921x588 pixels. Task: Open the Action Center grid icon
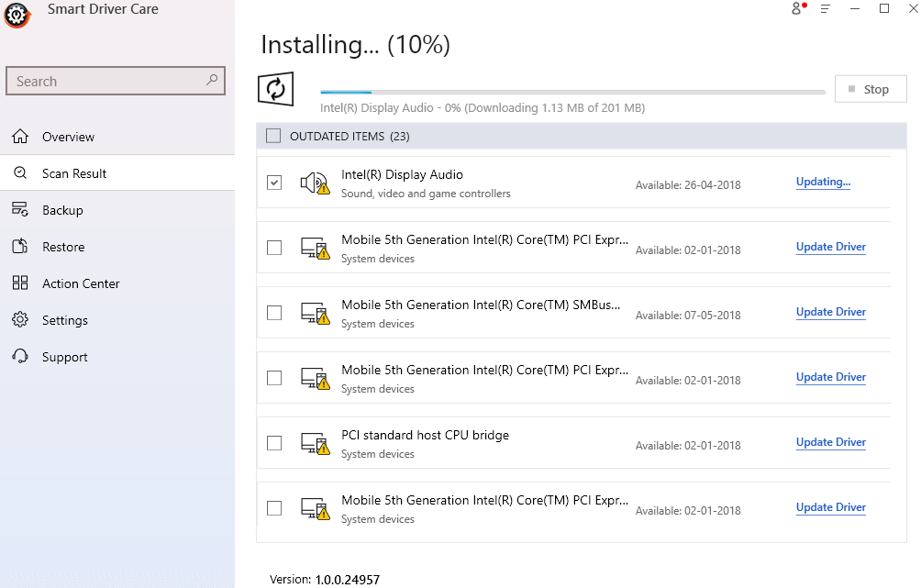click(x=19, y=283)
